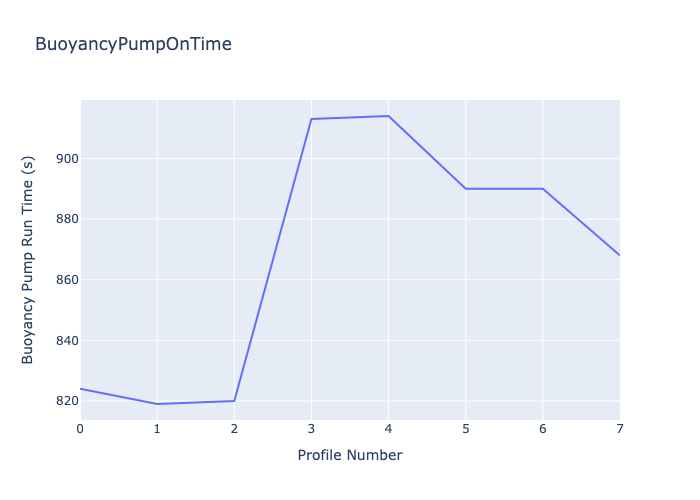Click the data point at profile 6
700x500 pixels.
[542, 189]
